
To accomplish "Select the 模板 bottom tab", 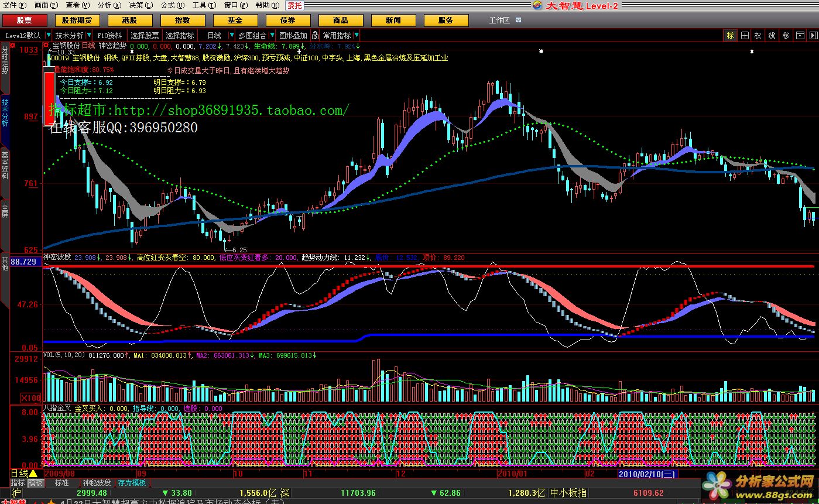I will pos(35,483).
